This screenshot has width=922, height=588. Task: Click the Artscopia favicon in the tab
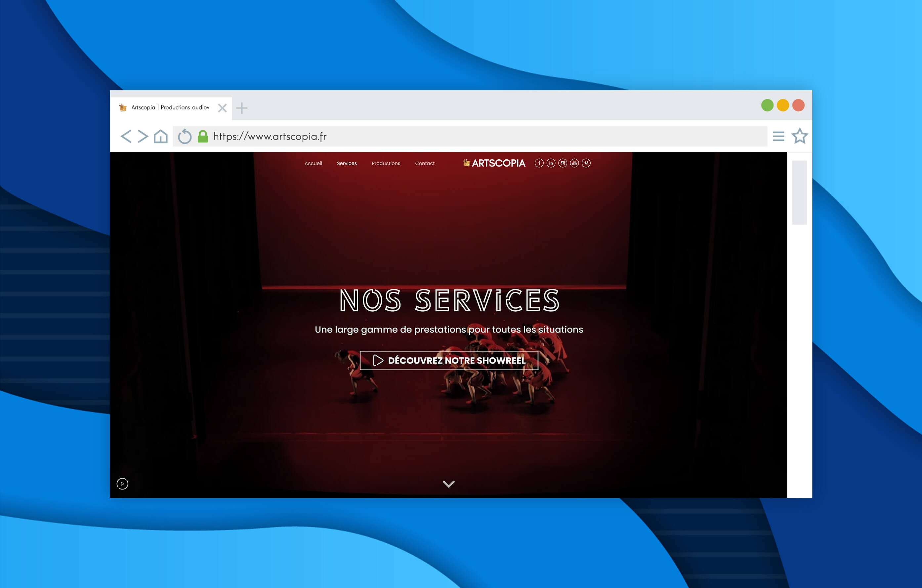pos(123,107)
